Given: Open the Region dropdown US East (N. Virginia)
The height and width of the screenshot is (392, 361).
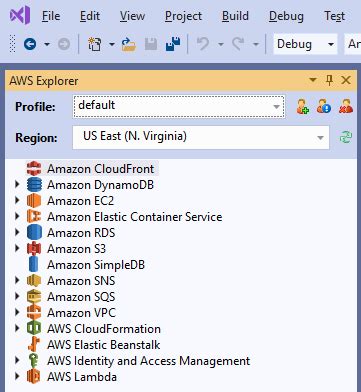Looking at the screenshot, I should (x=201, y=137).
